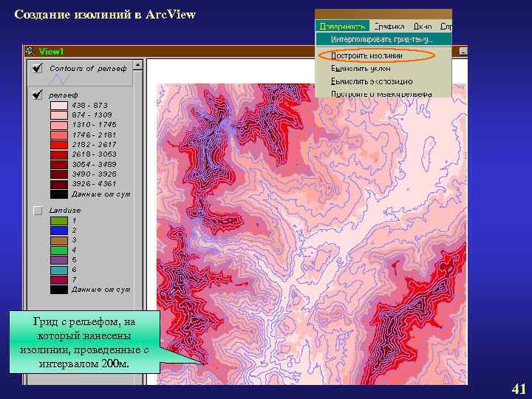Click the 1746 - 2181 color swatch

click(x=59, y=135)
